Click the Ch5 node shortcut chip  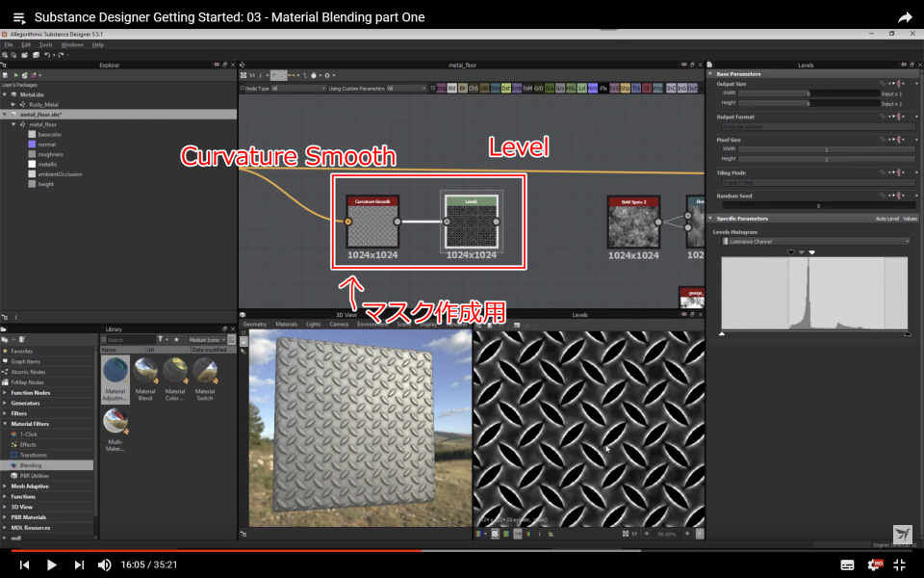coord(474,89)
